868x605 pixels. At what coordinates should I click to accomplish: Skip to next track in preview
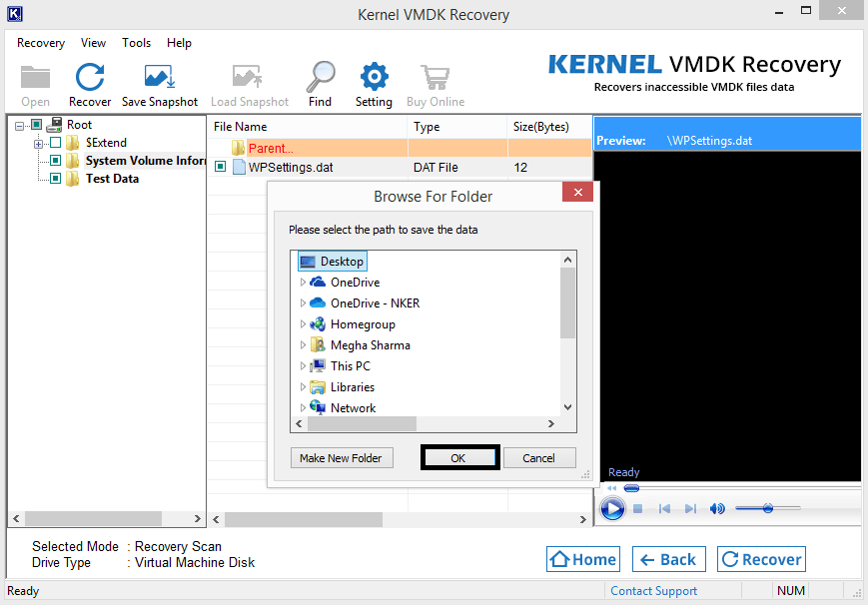tap(690, 509)
